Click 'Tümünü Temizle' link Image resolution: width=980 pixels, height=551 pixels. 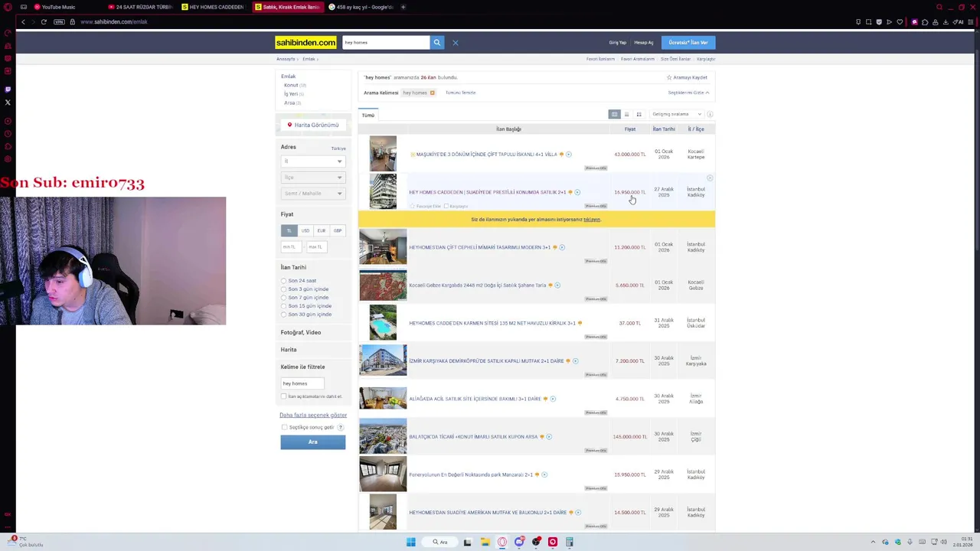coord(460,93)
